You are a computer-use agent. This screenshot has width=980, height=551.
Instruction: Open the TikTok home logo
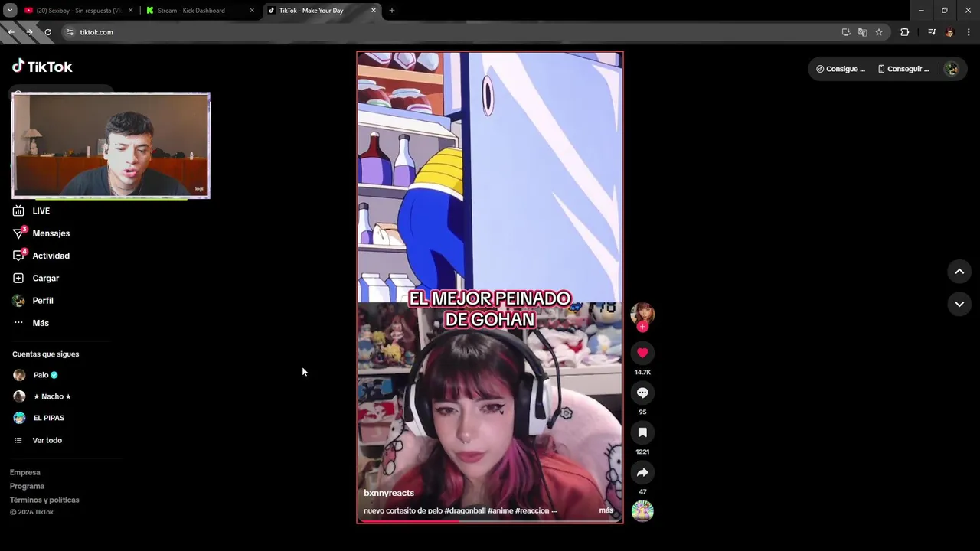pyautogui.click(x=42, y=67)
